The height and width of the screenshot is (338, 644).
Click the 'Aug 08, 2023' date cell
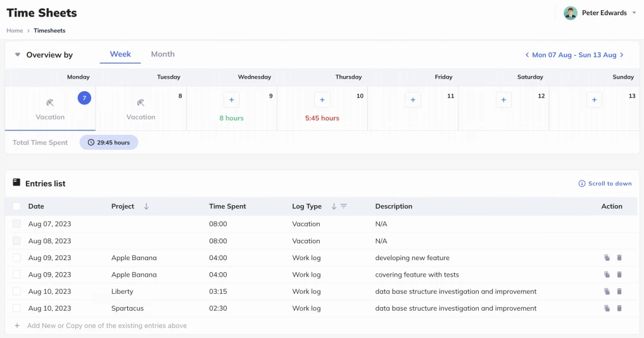coord(49,241)
